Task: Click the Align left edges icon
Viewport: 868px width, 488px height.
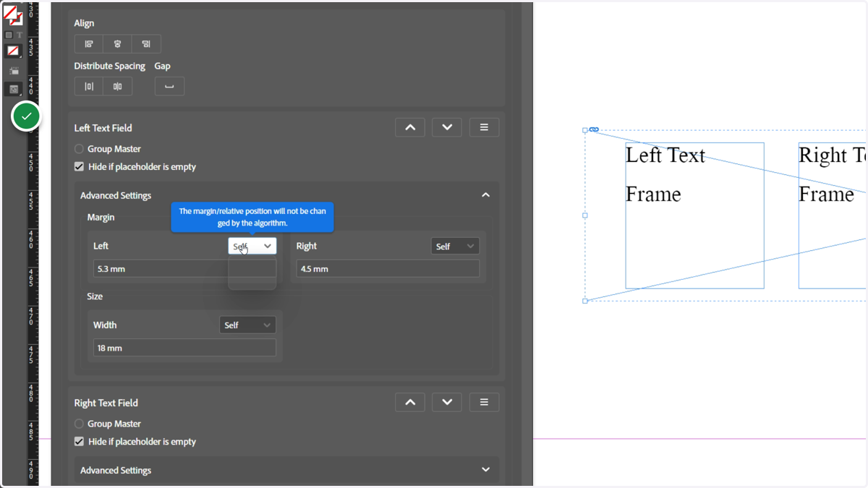Action: (x=89, y=44)
